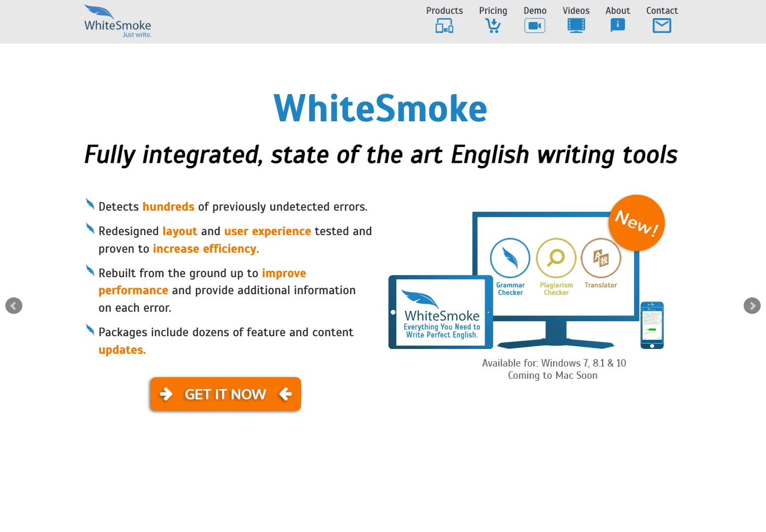
Task: Click orange "improve" in third bullet
Action: click(284, 273)
